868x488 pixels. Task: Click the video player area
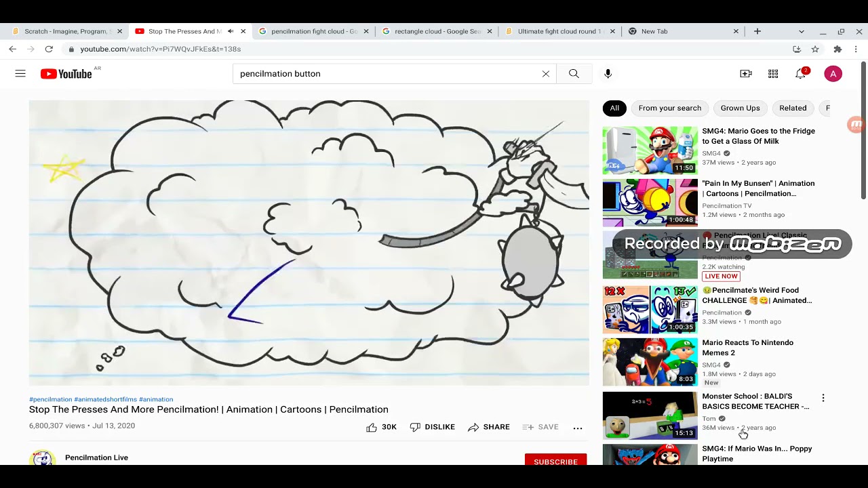pos(309,243)
